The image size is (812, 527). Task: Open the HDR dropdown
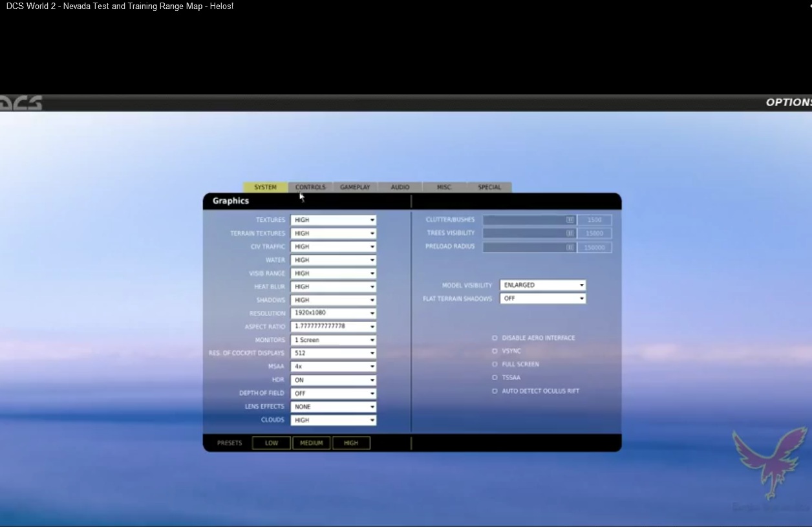tap(334, 380)
